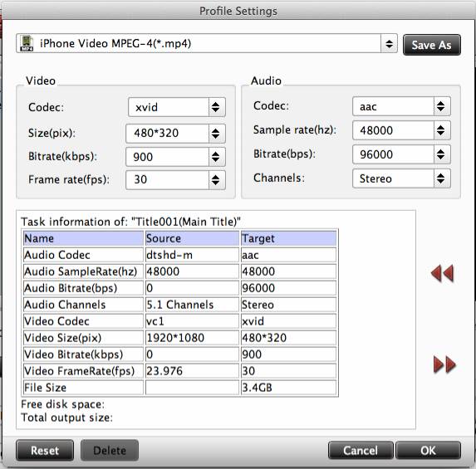Confirm settings with the OK button
Screen dimensions: 476x469
click(x=428, y=451)
